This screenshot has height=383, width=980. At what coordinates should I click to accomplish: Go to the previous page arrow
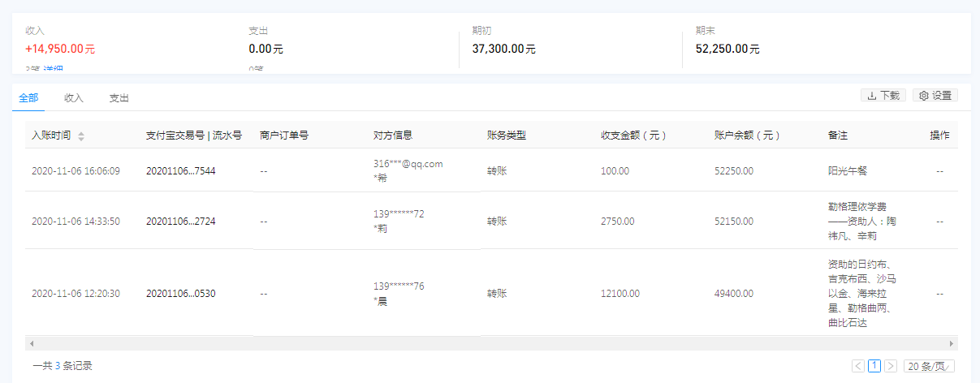(858, 366)
